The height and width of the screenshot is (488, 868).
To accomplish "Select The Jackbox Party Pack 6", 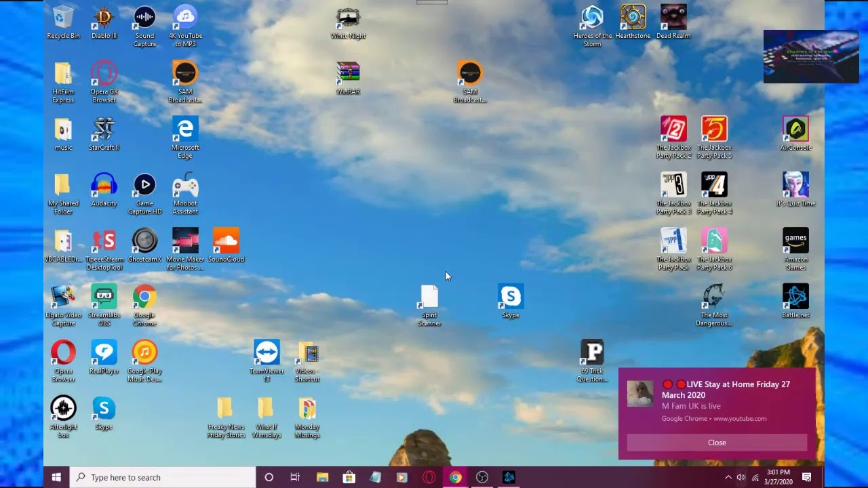I will (714, 250).
